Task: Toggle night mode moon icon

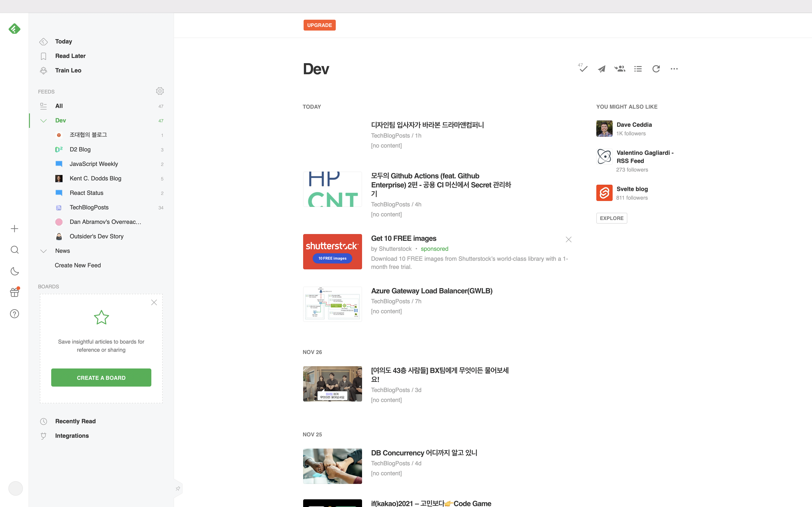Action: (x=14, y=271)
